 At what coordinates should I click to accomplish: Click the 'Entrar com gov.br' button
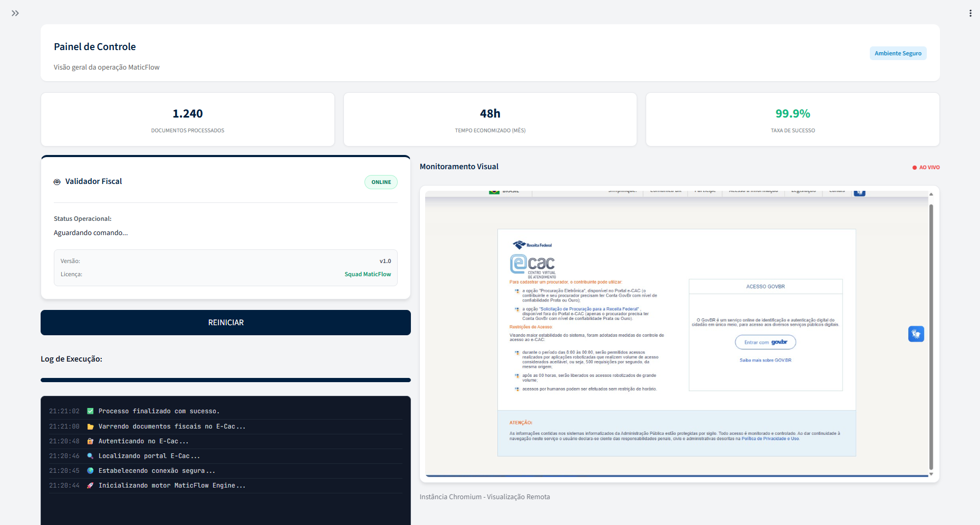coord(765,342)
